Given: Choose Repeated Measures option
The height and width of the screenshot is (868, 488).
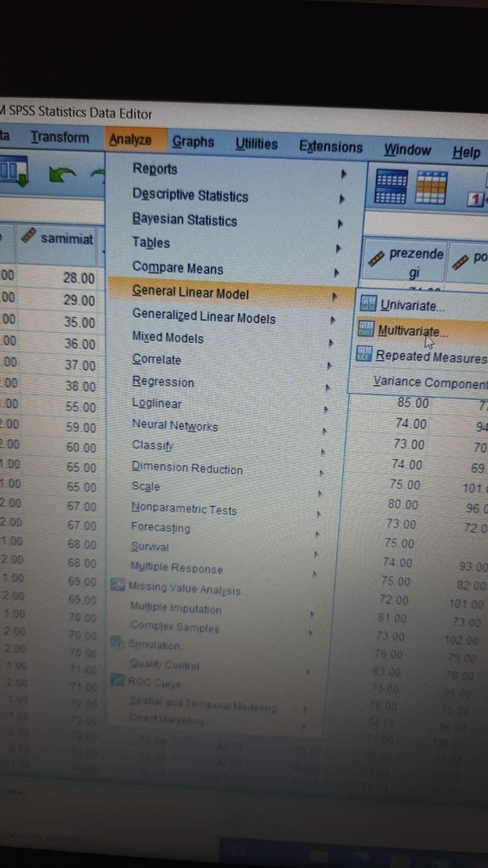Looking at the screenshot, I should (x=431, y=356).
